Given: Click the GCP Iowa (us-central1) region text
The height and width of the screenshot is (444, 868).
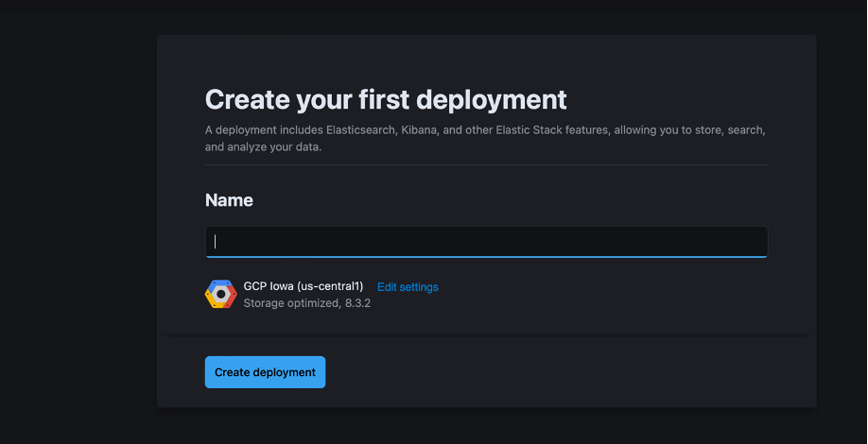Looking at the screenshot, I should click(x=303, y=286).
